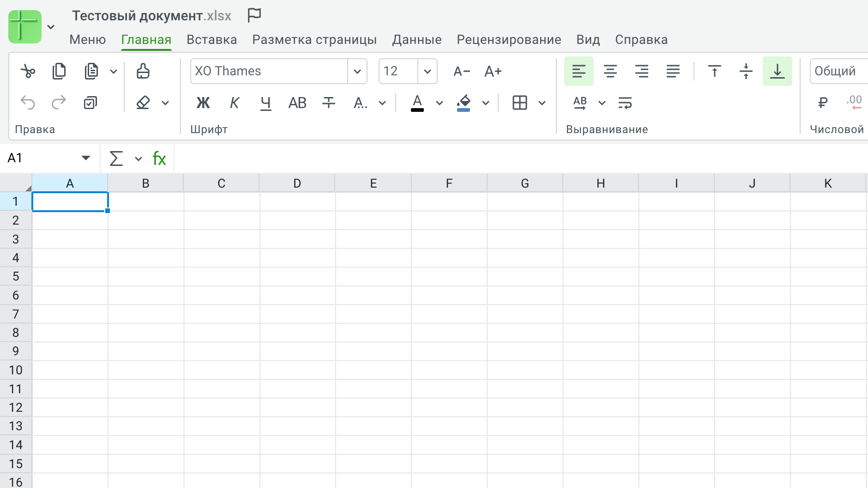This screenshot has height=488, width=868.
Task: Expand the XO Thames font dropdown
Action: coord(357,71)
